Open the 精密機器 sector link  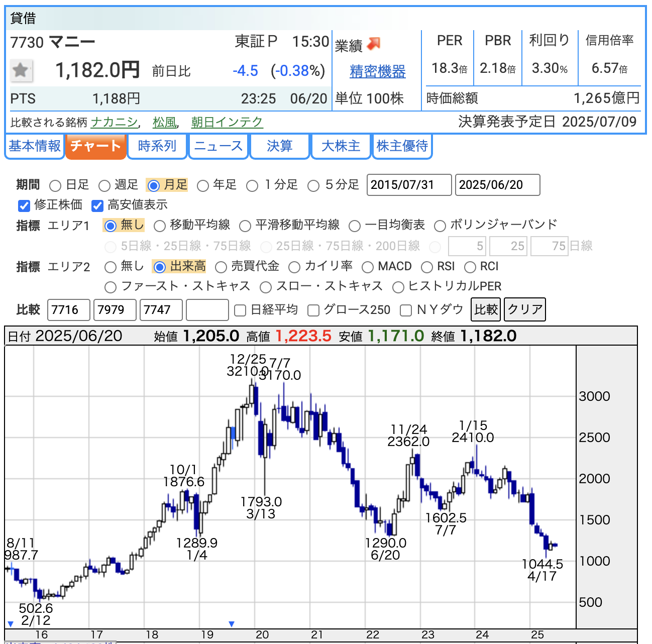tap(378, 71)
